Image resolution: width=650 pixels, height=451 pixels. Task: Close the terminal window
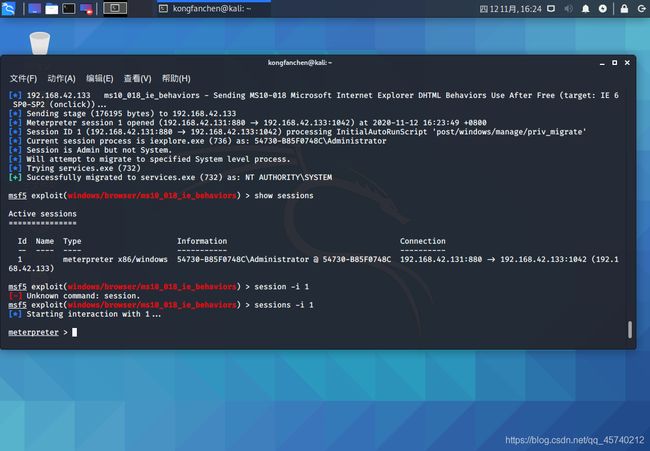[627, 63]
